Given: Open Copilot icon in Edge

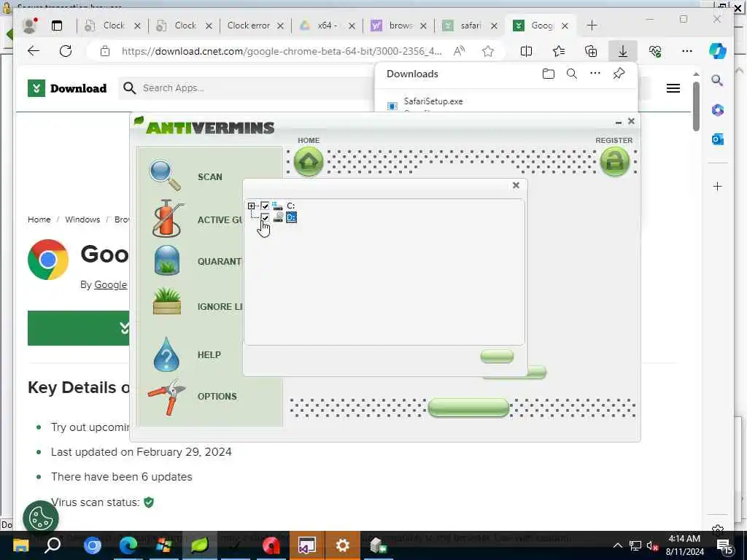Looking at the screenshot, I should click(x=718, y=51).
